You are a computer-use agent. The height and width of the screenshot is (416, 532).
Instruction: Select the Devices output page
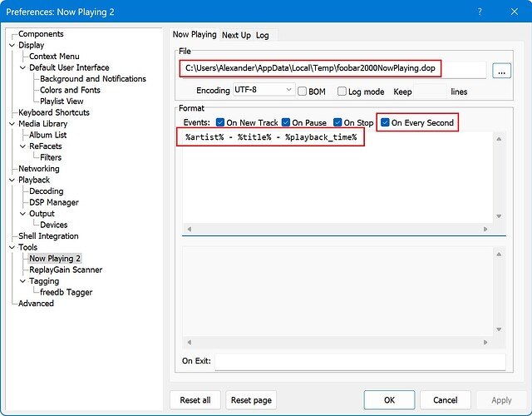point(53,225)
